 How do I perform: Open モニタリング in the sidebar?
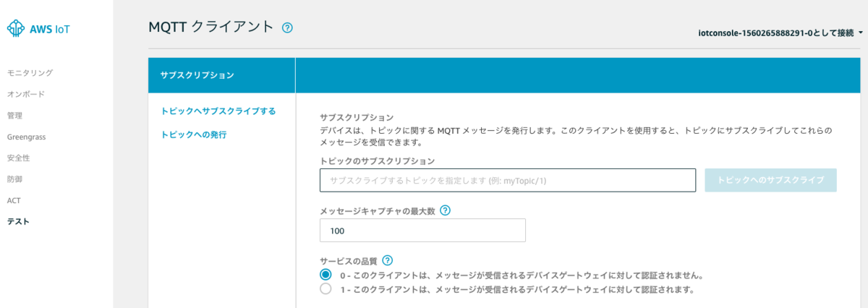tap(30, 73)
